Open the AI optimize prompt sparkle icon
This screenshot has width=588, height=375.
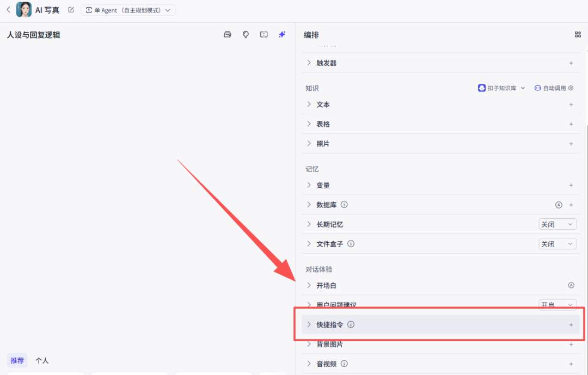tap(282, 34)
